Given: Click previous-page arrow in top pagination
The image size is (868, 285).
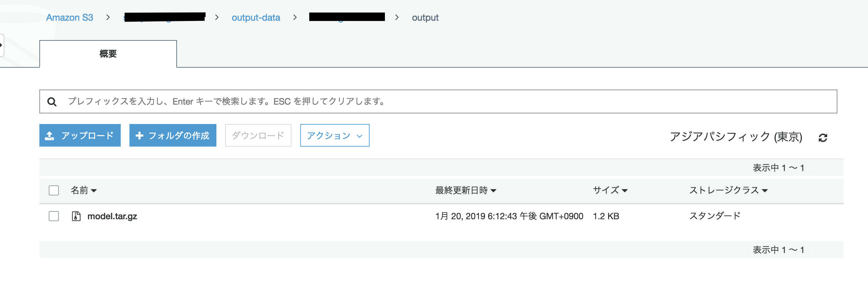Looking at the screenshot, I should tap(745, 168).
